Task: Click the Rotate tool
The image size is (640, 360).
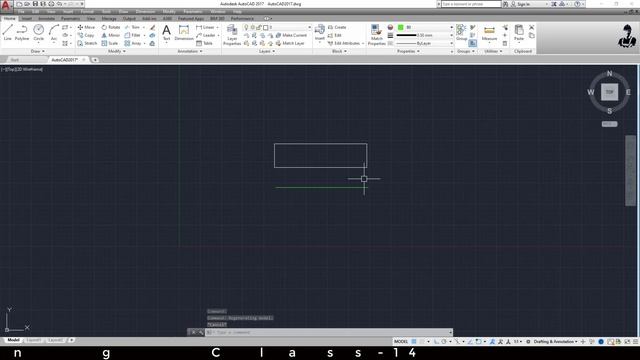Action: click(x=111, y=27)
